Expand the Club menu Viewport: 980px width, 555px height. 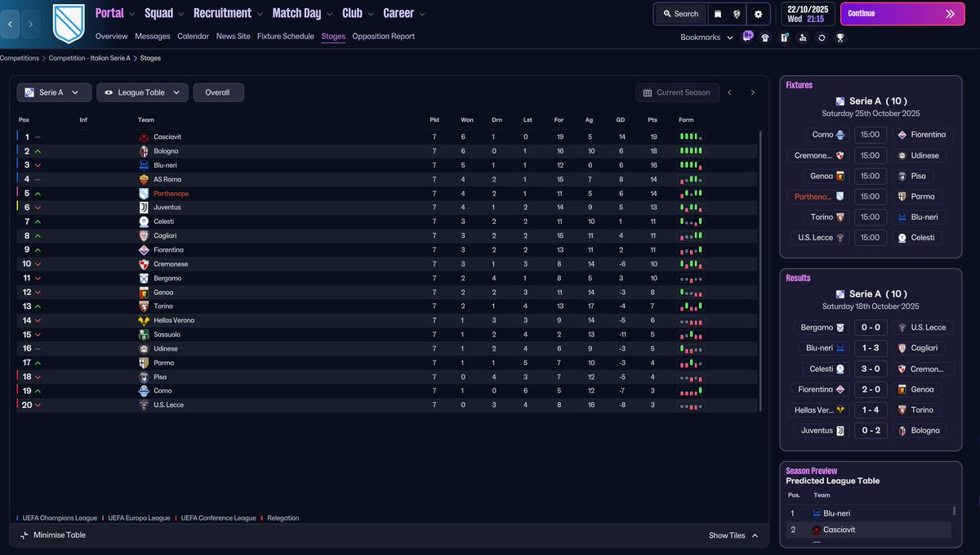pyautogui.click(x=358, y=13)
